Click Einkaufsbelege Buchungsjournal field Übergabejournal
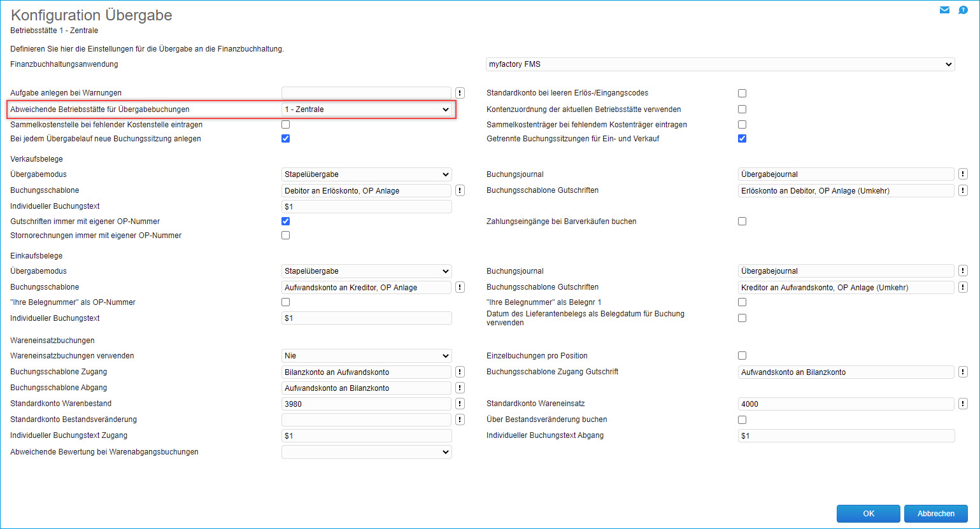The width and height of the screenshot is (980, 529). pyautogui.click(x=846, y=271)
